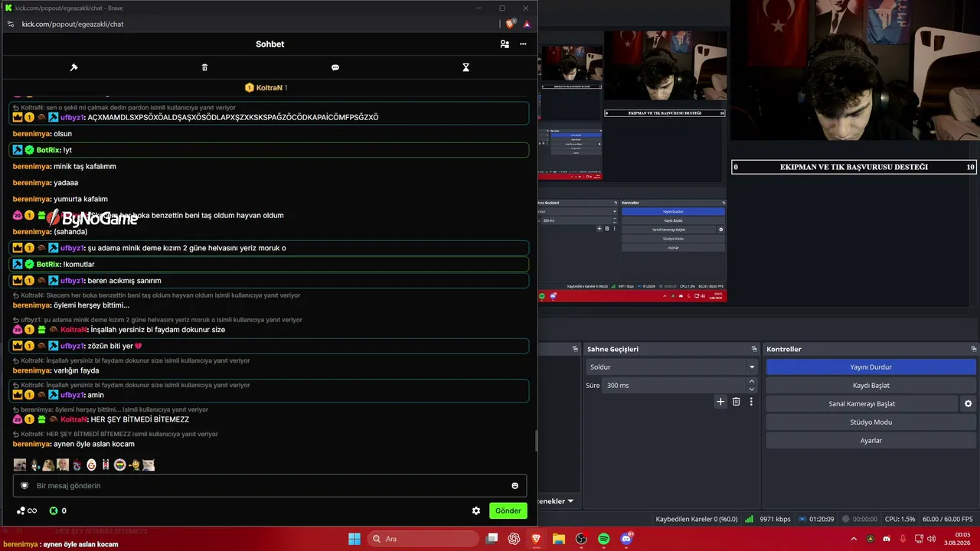This screenshot has height=551, width=980.
Task: Click the muted microphone tray icon
Action: point(903,539)
